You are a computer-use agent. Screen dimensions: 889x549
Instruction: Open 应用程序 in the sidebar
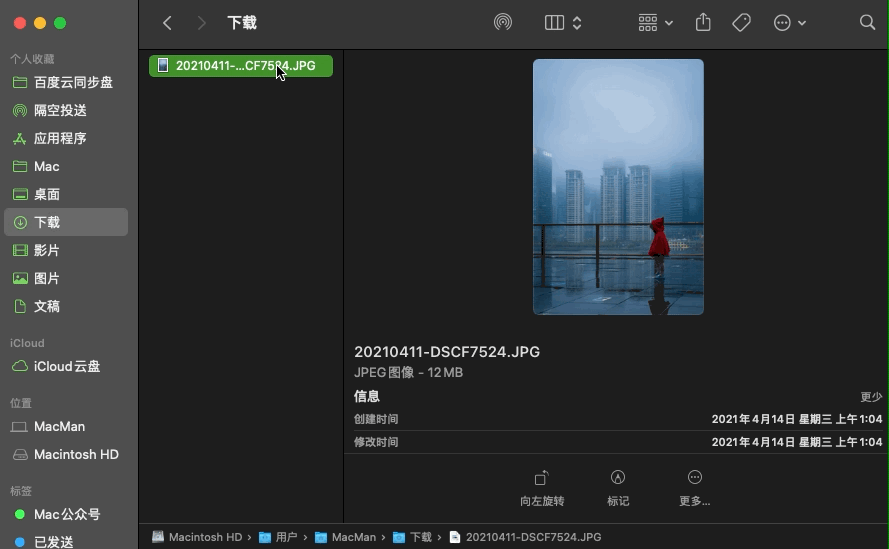tap(66, 138)
